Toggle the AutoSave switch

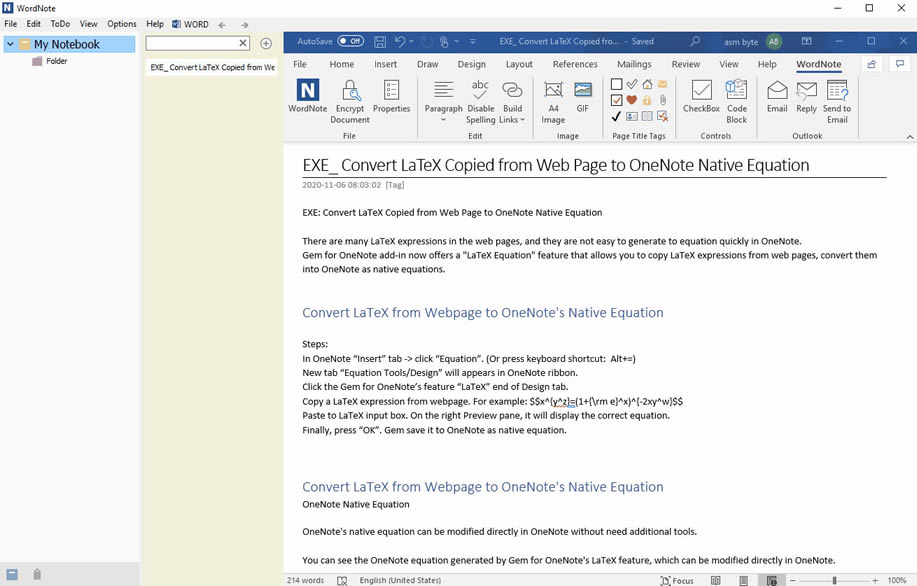point(350,42)
